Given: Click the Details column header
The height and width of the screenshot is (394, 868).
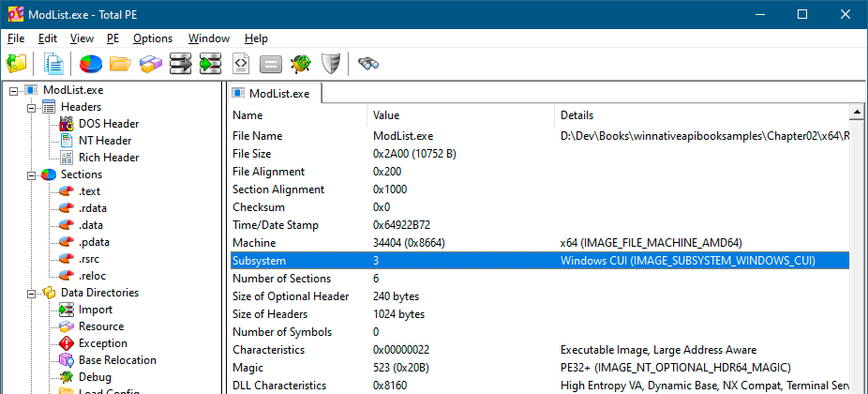Looking at the screenshot, I should (576, 115).
